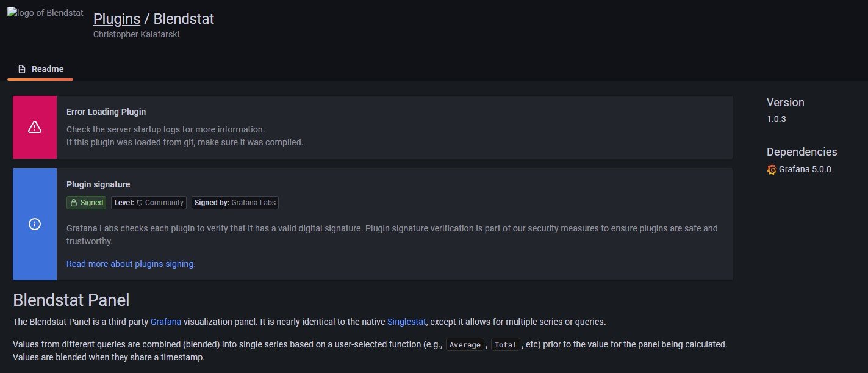Click the Grafana 5.0.0 dependency text
This screenshot has height=373, width=868.
pyautogui.click(x=805, y=169)
